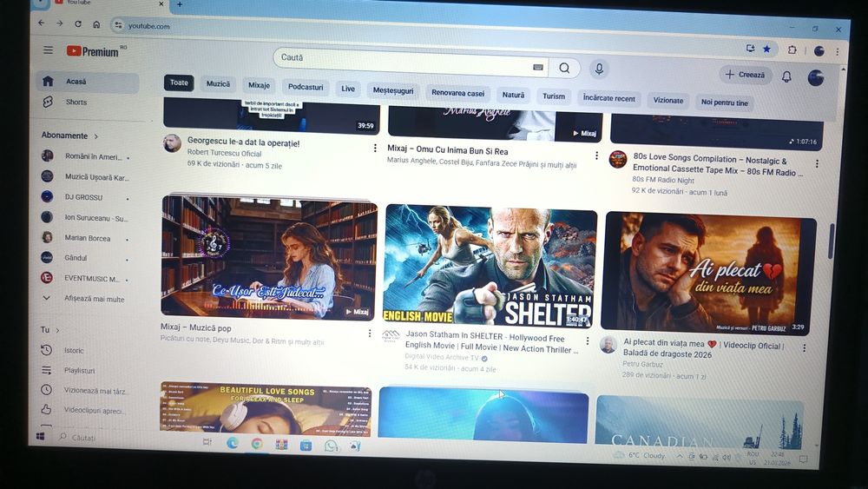Open options for Mixaj Muzică pop

click(369, 333)
